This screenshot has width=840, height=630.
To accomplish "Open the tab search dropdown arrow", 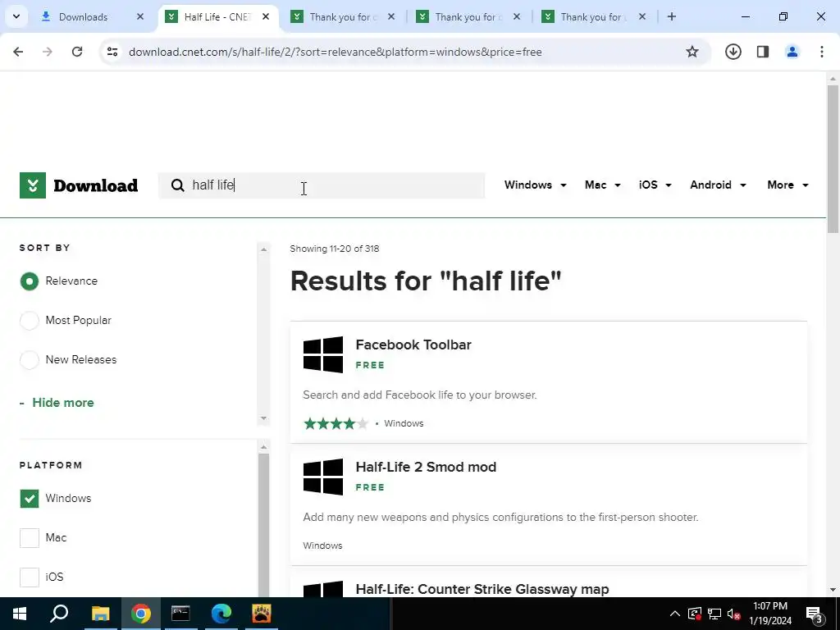I will tap(16, 16).
